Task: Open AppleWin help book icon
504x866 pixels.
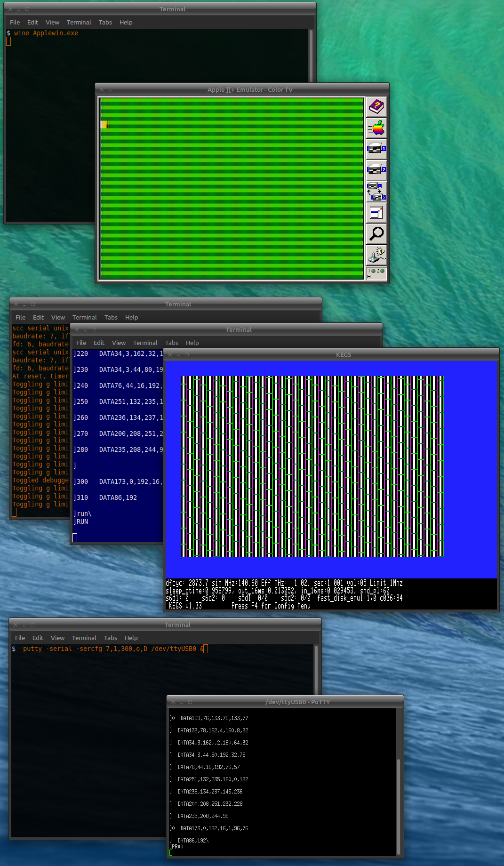Action: tap(376, 107)
